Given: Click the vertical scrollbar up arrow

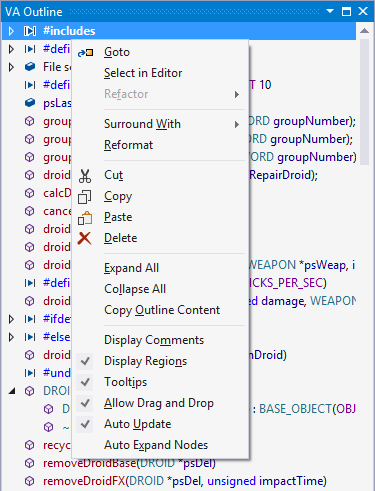Looking at the screenshot, I should tap(365, 31).
